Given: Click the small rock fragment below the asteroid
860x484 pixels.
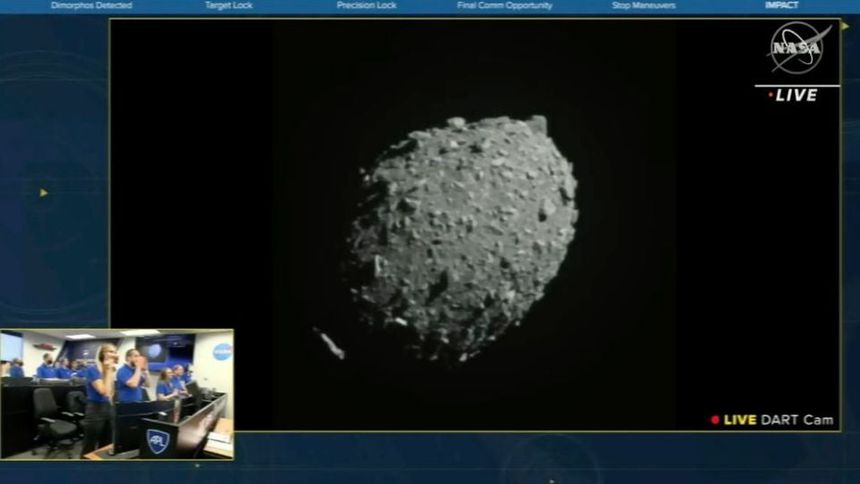Looking at the screenshot, I should pyautogui.click(x=330, y=344).
